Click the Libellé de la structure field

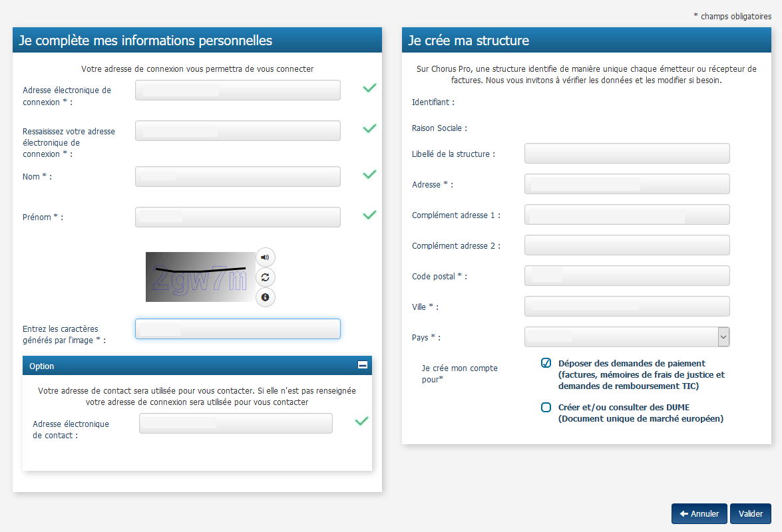coord(627,154)
